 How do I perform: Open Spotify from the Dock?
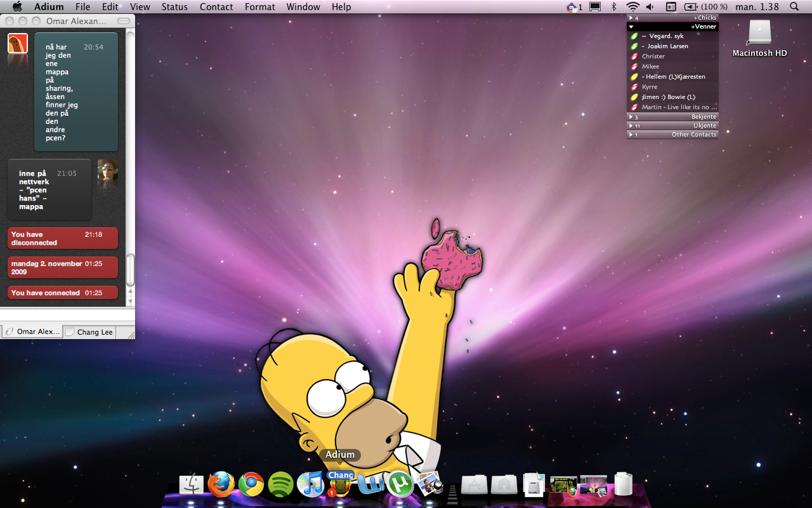(x=280, y=485)
